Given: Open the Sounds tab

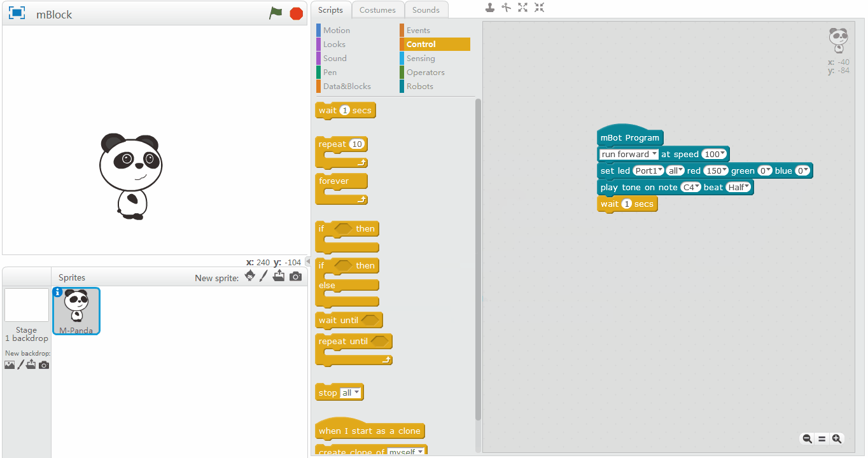Looking at the screenshot, I should coord(426,10).
